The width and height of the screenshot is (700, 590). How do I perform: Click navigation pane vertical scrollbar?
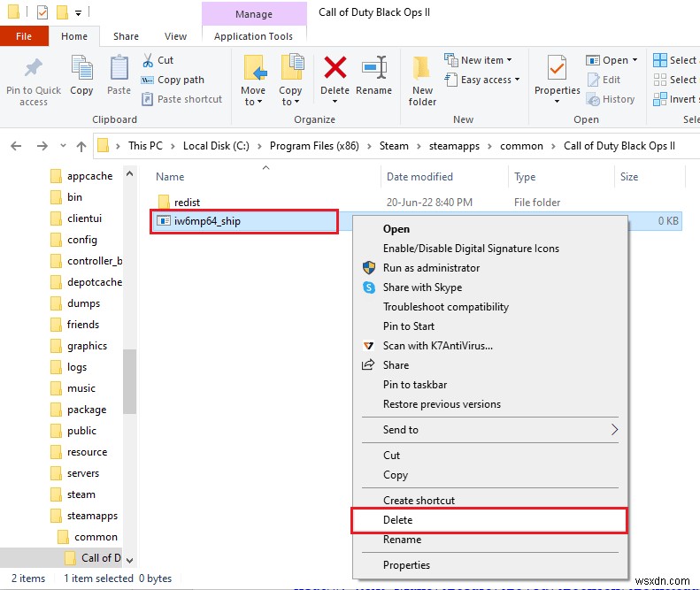[x=129, y=381]
